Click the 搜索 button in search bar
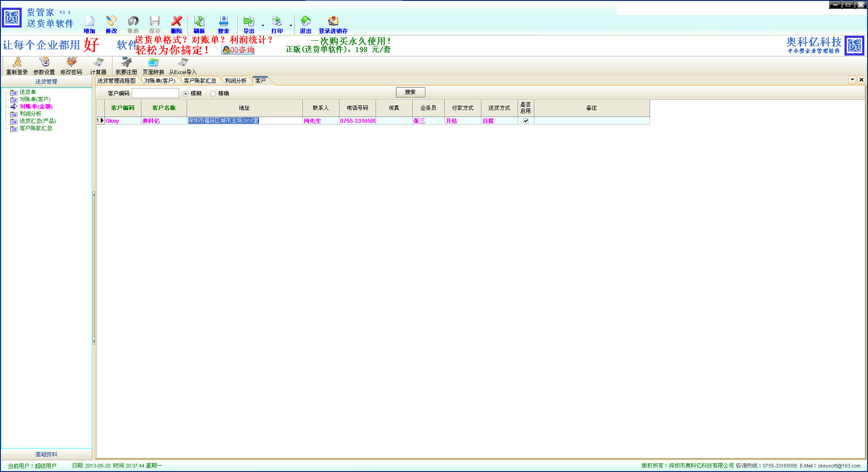The width and height of the screenshot is (868, 472). click(x=410, y=92)
